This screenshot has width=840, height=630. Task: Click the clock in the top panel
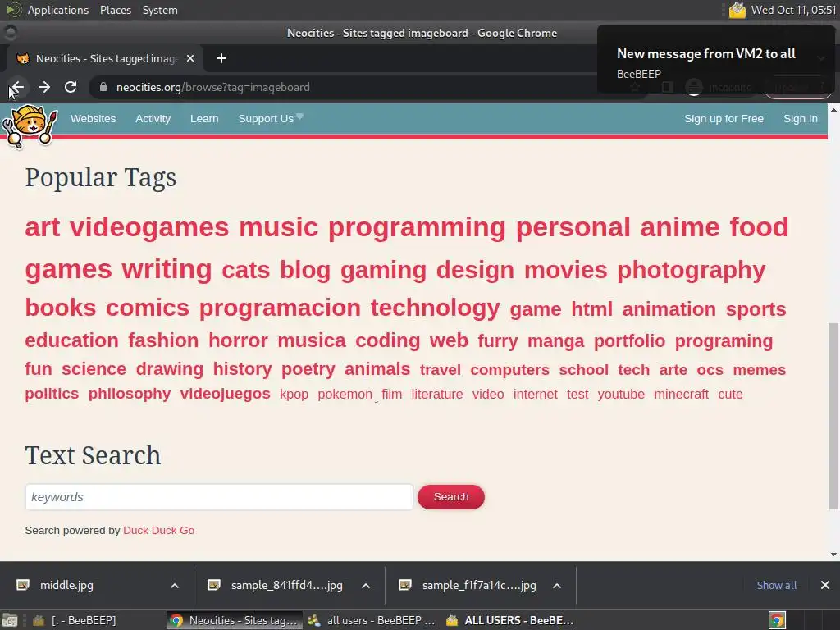(794, 10)
